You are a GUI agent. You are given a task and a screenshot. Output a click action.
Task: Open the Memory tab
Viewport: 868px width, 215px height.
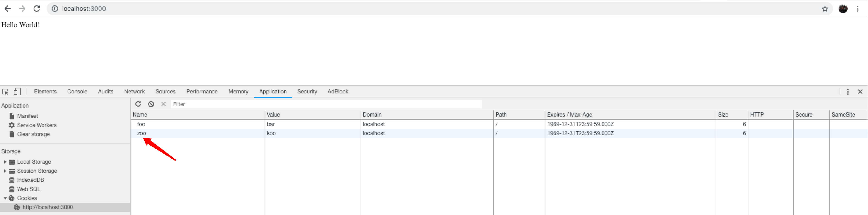tap(238, 91)
